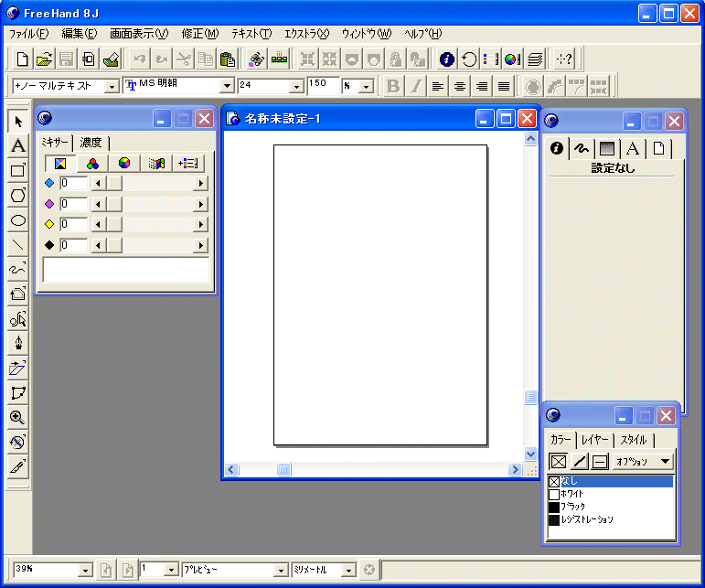Click the Open document folder icon
Image resolution: width=705 pixels, height=588 pixels.
(44, 59)
